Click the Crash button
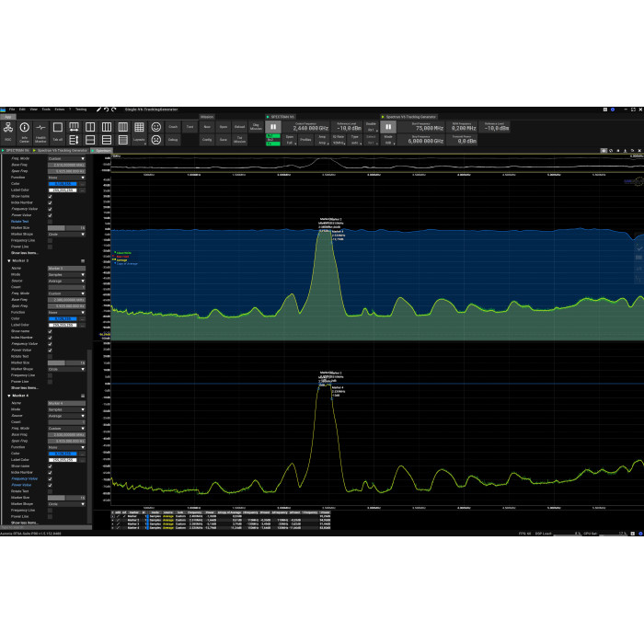 (172, 127)
